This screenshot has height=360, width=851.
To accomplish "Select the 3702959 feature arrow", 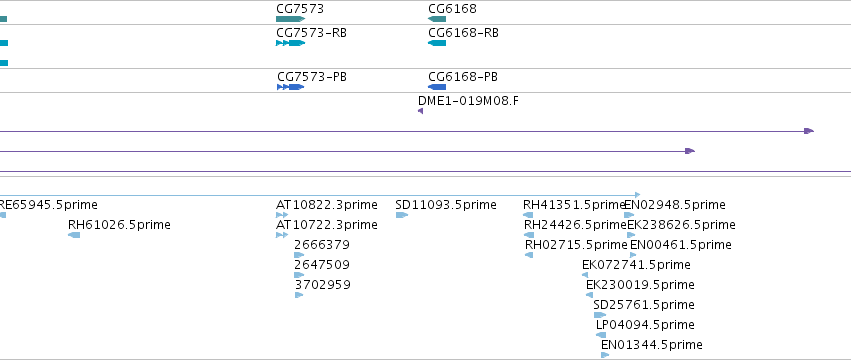I will point(299,295).
